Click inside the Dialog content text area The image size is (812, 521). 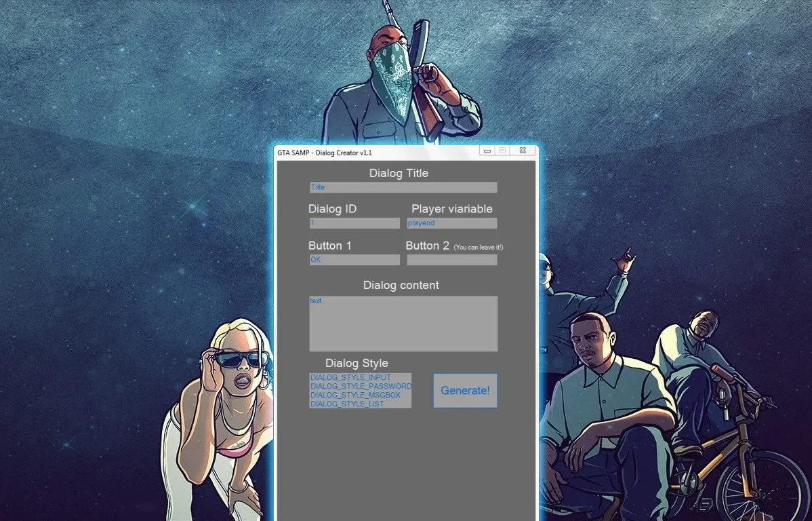pyautogui.click(x=403, y=324)
